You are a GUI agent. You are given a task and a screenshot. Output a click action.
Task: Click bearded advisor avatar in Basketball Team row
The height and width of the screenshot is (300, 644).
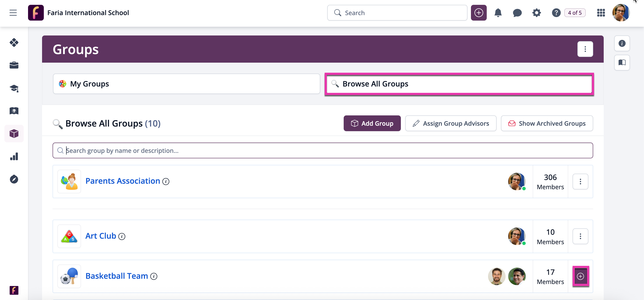tap(497, 276)
